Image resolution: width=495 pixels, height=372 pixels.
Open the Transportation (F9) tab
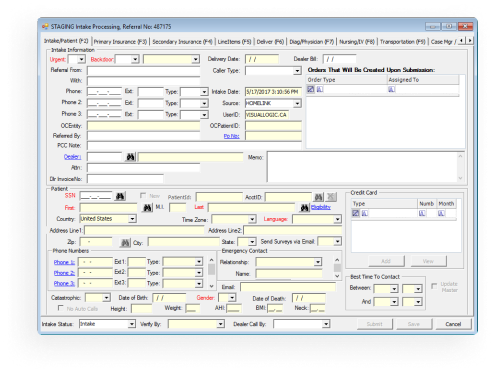pos(403,42)
